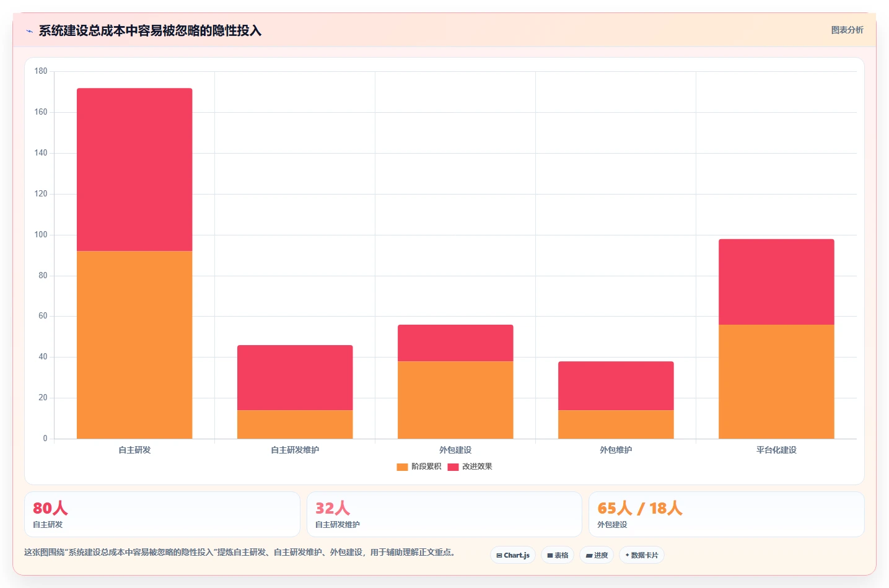This screenshot has width=889, height=588.
Task: Click the description sentence starting 这张图围绕
Action: click(240, 552)
